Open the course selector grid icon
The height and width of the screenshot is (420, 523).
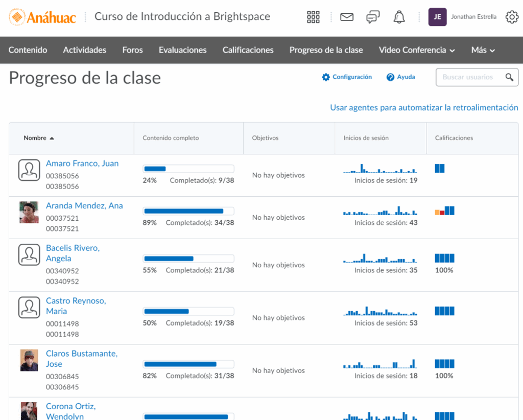[x=313, y=17]
